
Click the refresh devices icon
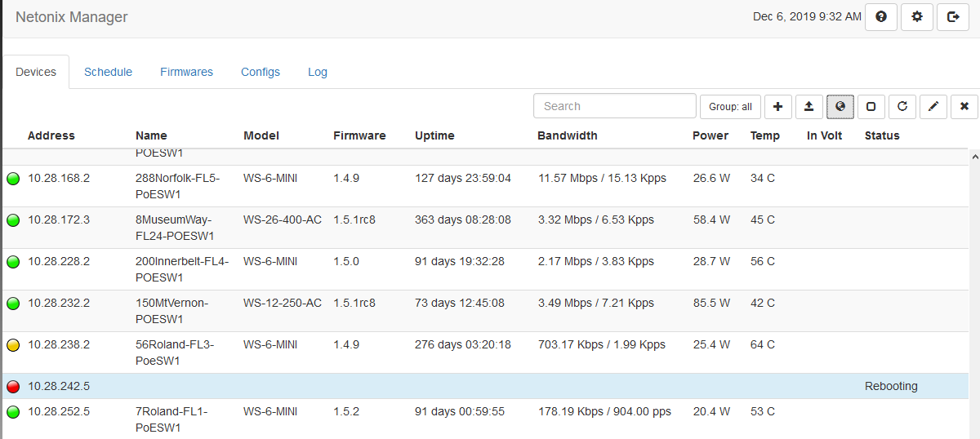pos(902,106)
